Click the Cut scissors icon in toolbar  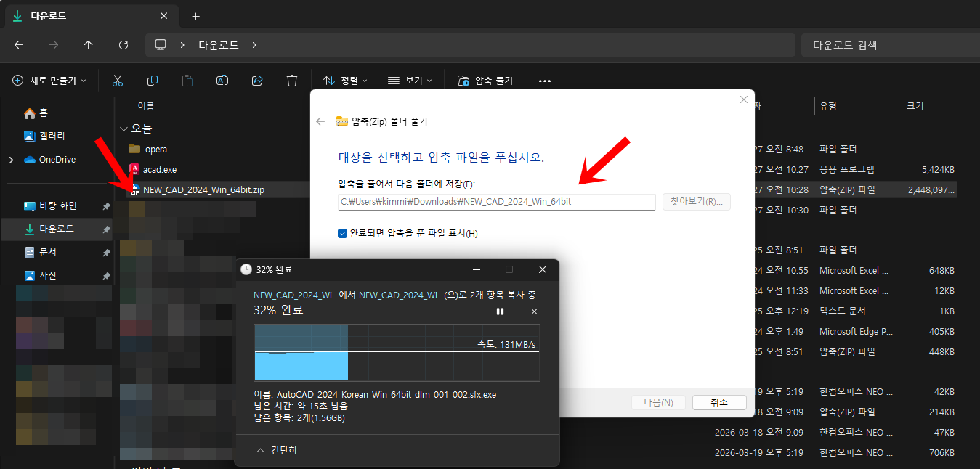[118, 81]
